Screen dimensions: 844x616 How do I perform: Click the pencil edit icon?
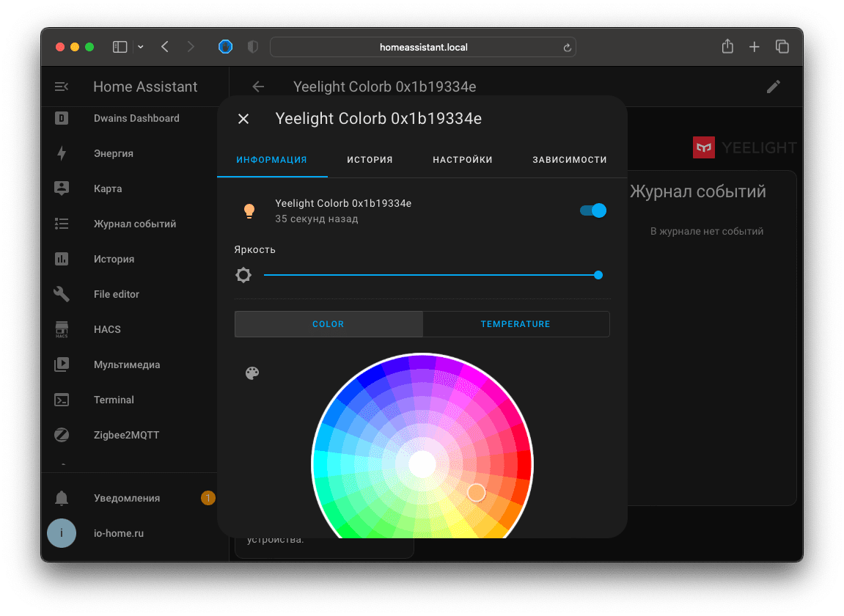774,87
